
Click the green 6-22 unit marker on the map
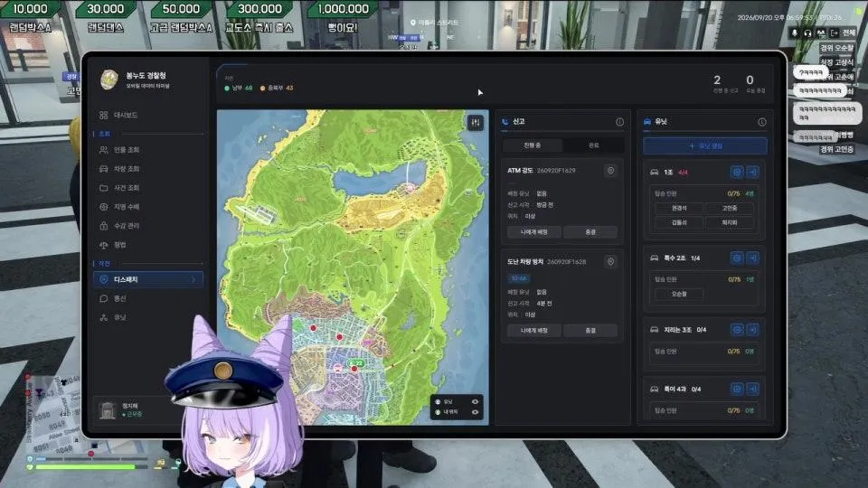(356, 363)
